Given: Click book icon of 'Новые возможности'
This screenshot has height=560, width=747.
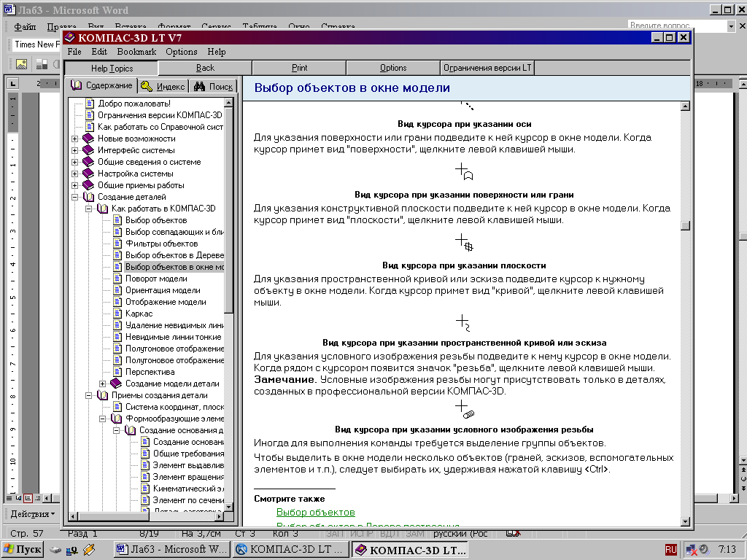Looking at the screenshot, I should [88, 139].
